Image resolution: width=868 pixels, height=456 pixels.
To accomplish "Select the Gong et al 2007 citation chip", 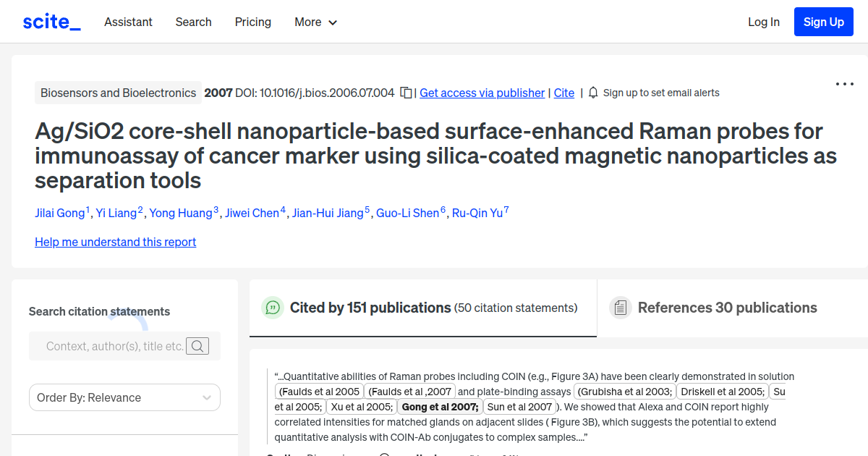I will click(x=440, y=406).
